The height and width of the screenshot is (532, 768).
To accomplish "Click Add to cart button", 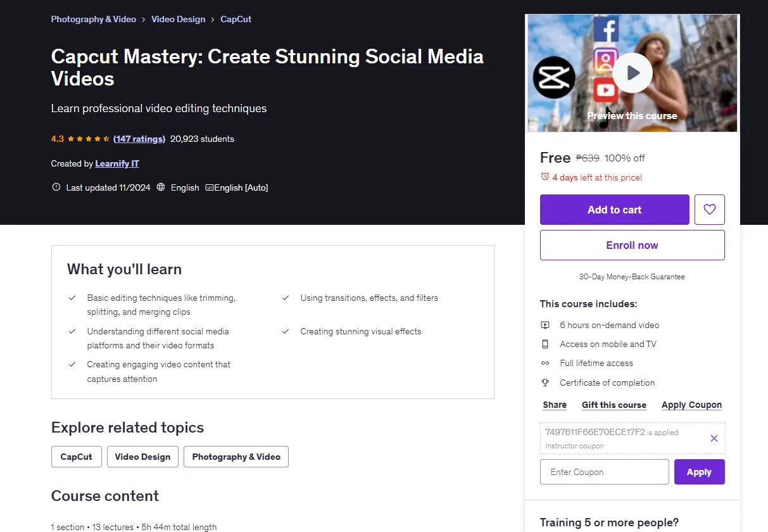I will (x=614, y=210).
